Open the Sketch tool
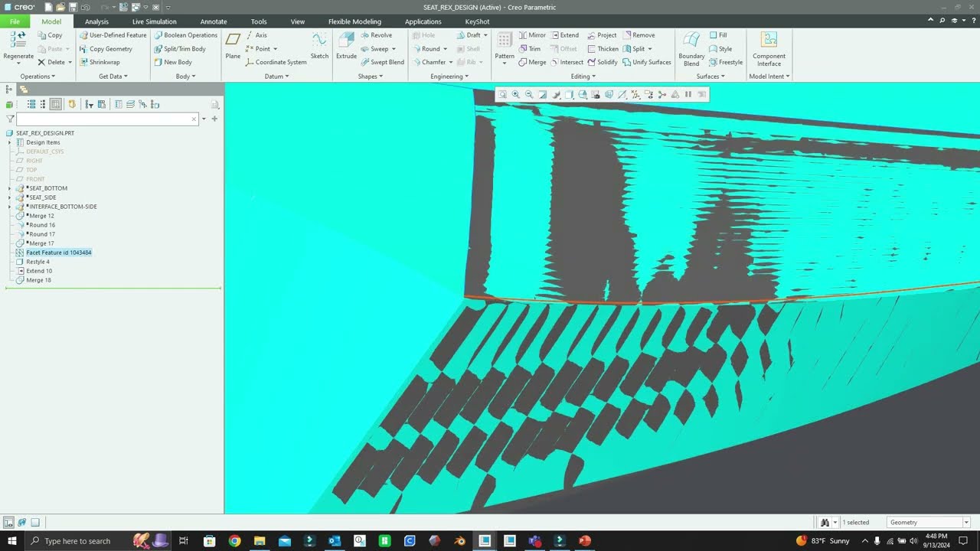 click(x=319, y=47)
